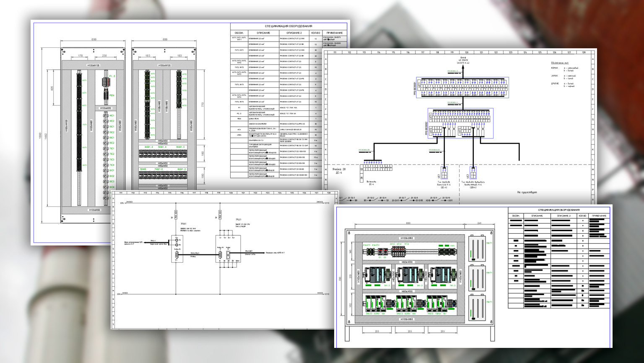Image resolution: width=644 pixels, height=363 pixels.
Task: Click the 770 dimension on right cabinet
Action: click(202, 104)
